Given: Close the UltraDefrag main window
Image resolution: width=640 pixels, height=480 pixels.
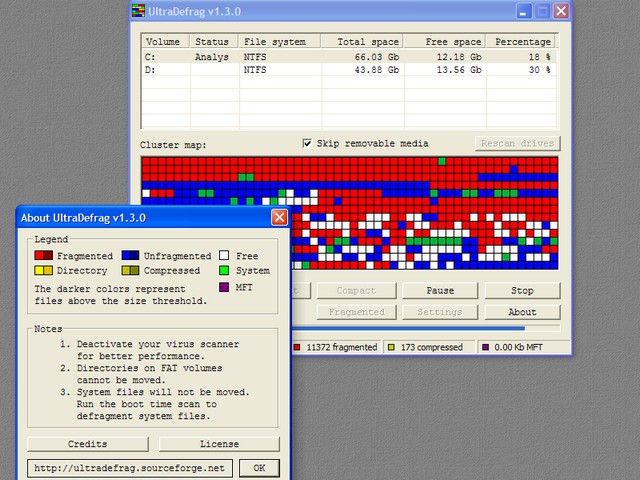Looking at the screenshot, I should tap(561, 11).
